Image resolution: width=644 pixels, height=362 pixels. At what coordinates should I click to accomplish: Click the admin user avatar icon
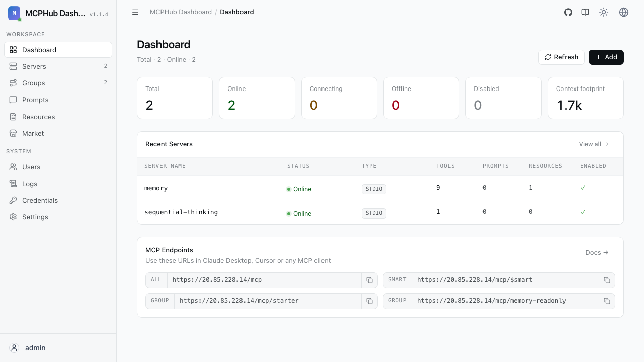click(14, 348)
